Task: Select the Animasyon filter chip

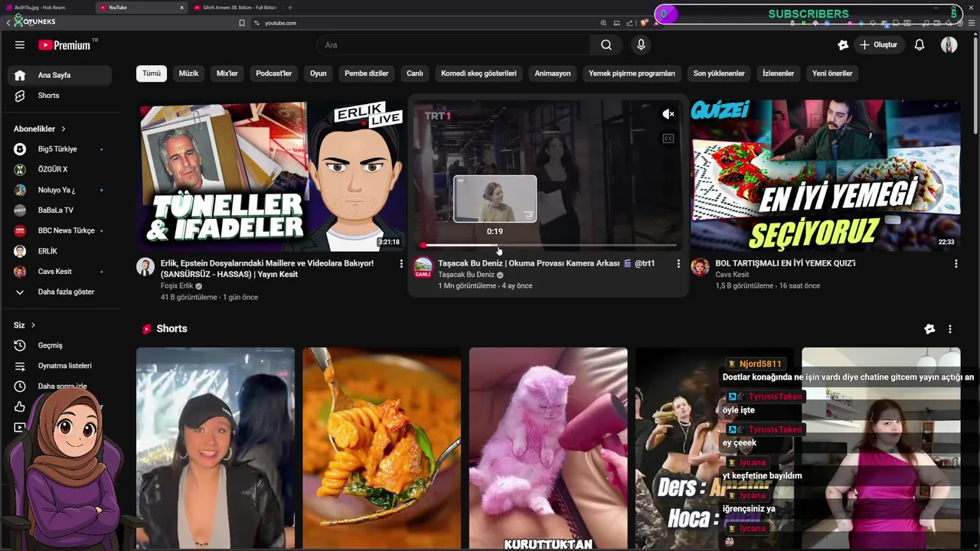Action: coord(553,73)
